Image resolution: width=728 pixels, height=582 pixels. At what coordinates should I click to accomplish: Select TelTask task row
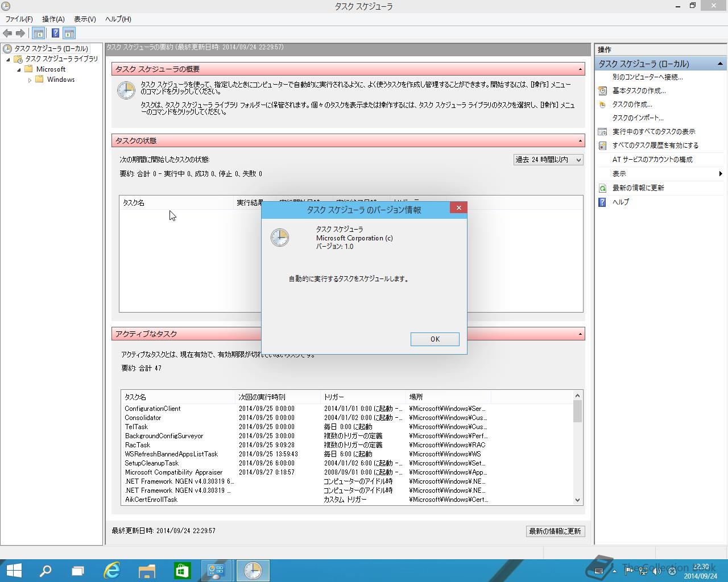[346, 427]
